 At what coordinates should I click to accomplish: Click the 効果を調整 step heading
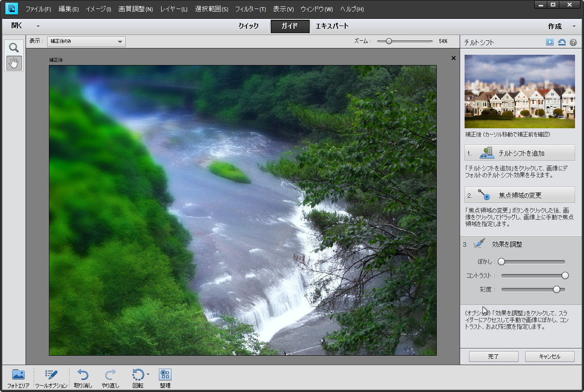[x=507, y=244]
